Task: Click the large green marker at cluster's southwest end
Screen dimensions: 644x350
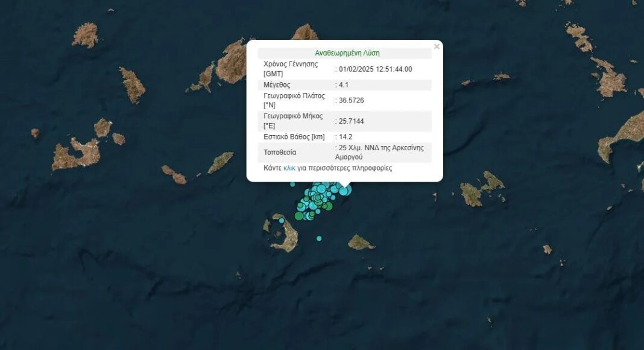Action: (x=299, y=215)
